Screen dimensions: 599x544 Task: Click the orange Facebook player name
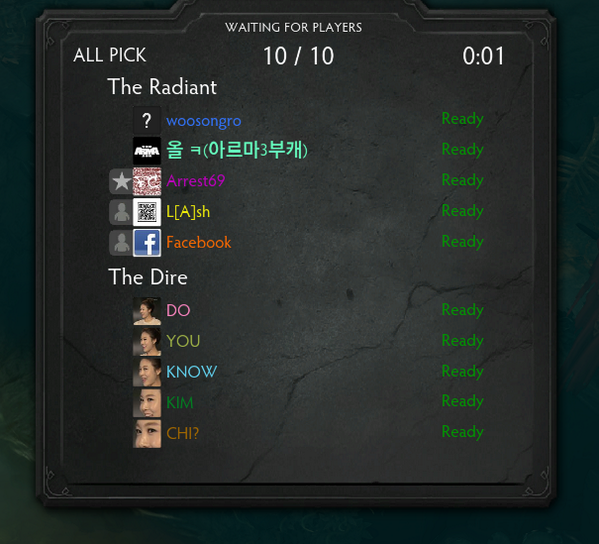point(199,242)
